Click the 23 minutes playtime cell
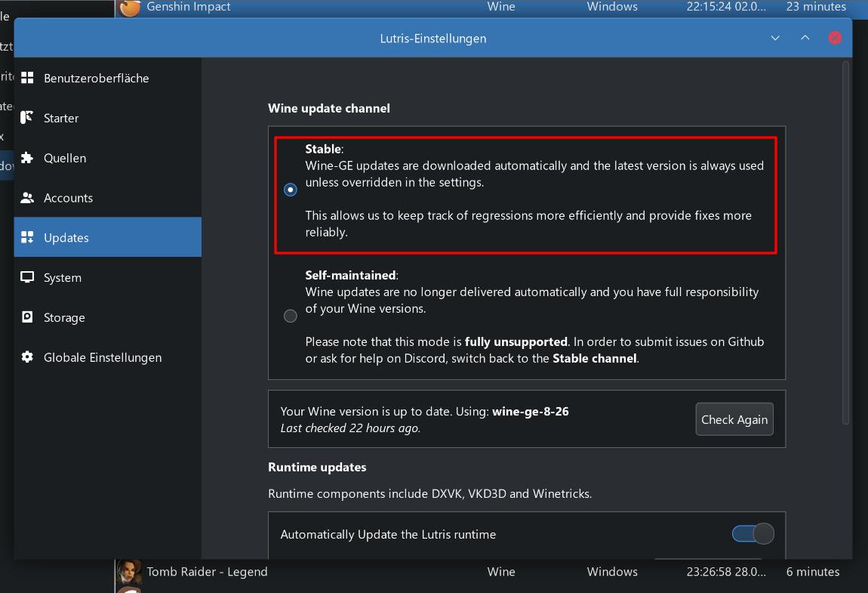Viewport: 868px width, 593px height. pyautogui.click(x=816, y=7)
